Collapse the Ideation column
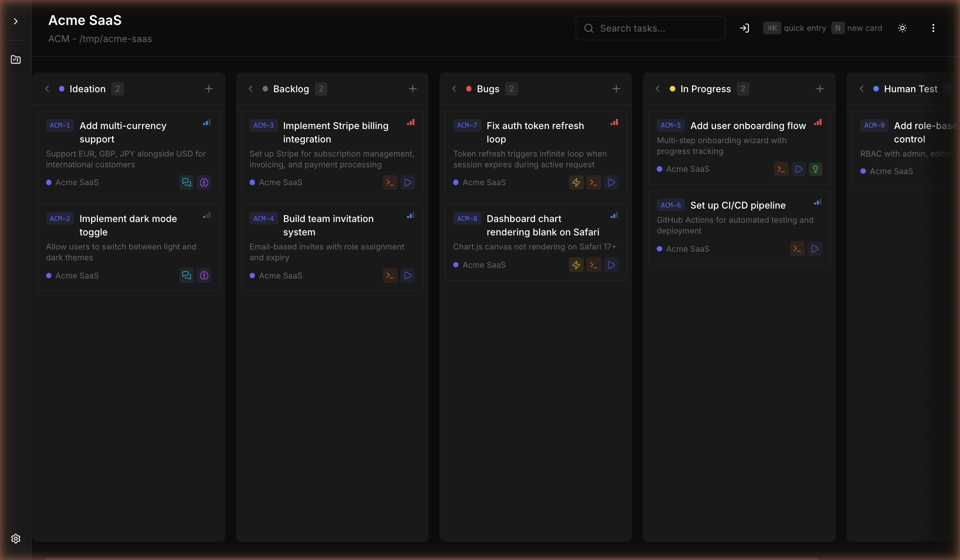Viewport: 960px width, 560px height. point(47,89)
